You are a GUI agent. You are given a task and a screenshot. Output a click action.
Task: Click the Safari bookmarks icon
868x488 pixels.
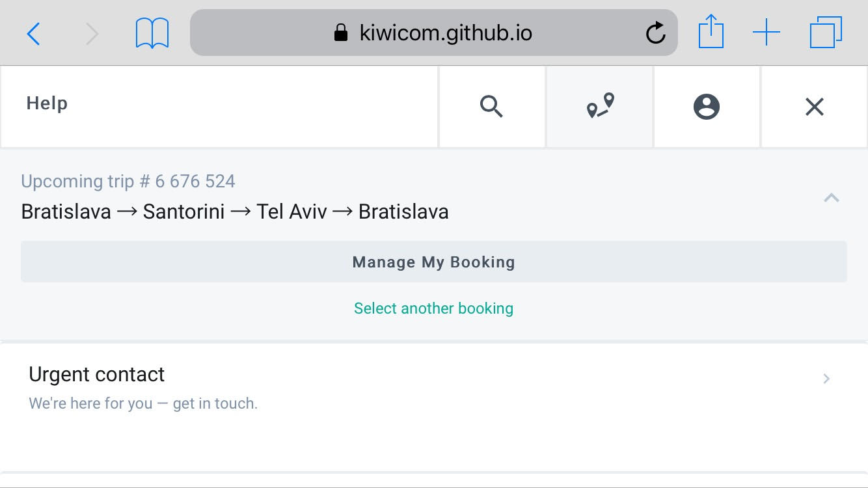coord(152,31)
